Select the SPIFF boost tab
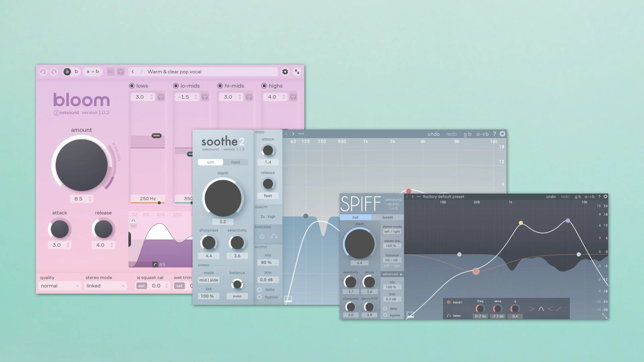 387,217
